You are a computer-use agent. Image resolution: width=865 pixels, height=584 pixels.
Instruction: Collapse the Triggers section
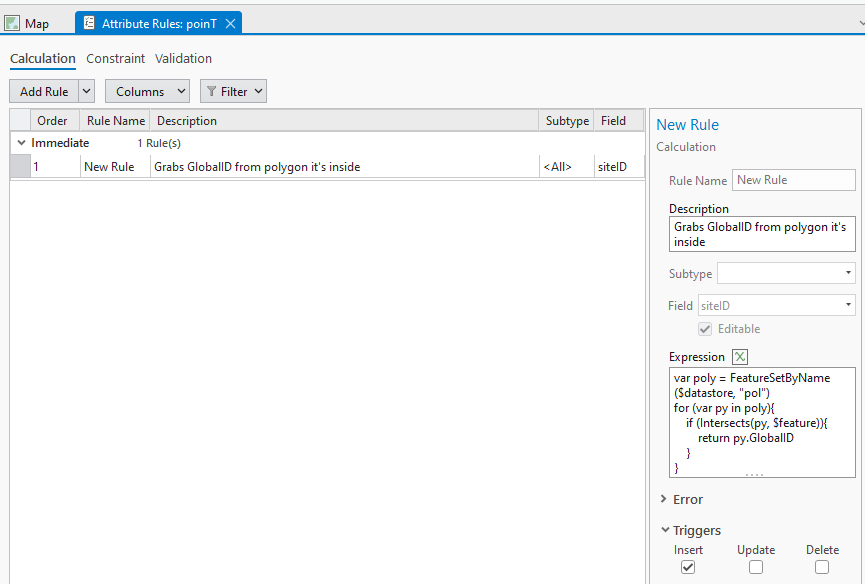tap(665, 530)
